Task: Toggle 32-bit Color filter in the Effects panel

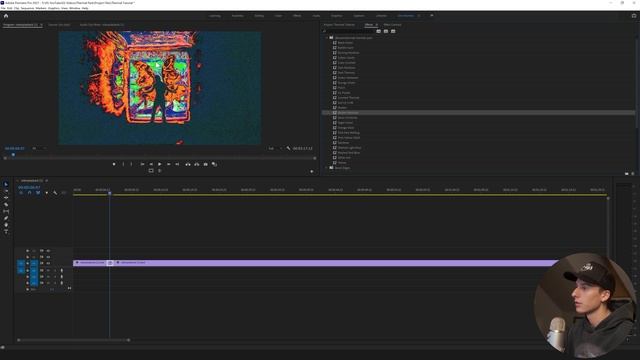Action: (386, 31)
